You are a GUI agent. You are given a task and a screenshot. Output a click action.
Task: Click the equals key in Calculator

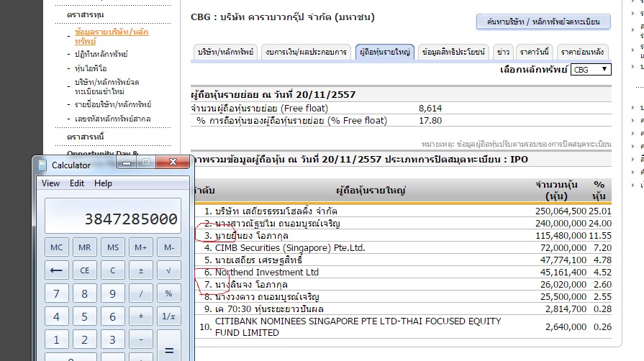[x=169, y=345]
